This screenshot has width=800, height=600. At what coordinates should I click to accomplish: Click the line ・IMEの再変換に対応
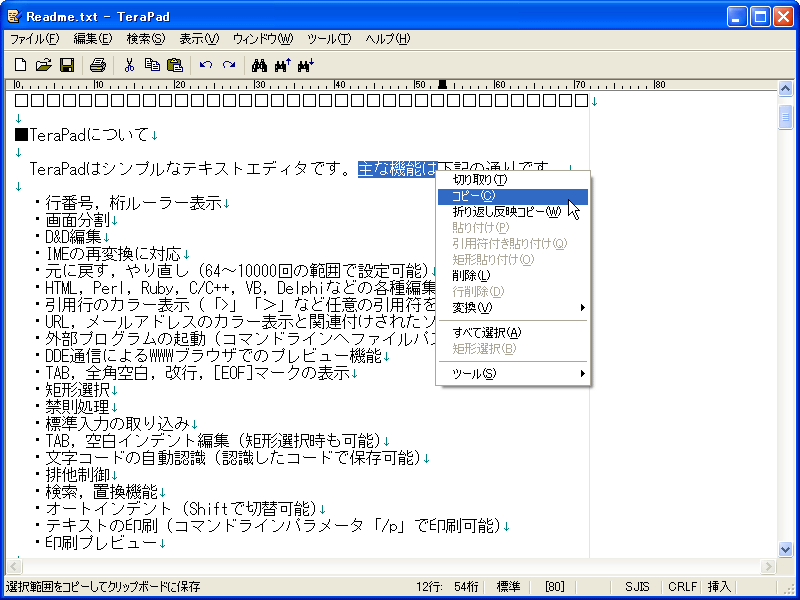112,254
